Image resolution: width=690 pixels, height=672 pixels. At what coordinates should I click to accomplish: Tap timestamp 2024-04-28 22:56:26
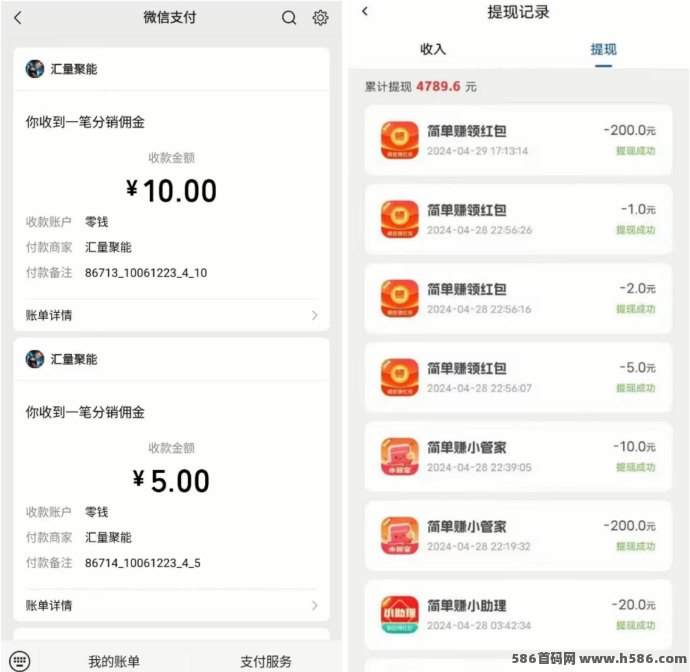(479, 230)
